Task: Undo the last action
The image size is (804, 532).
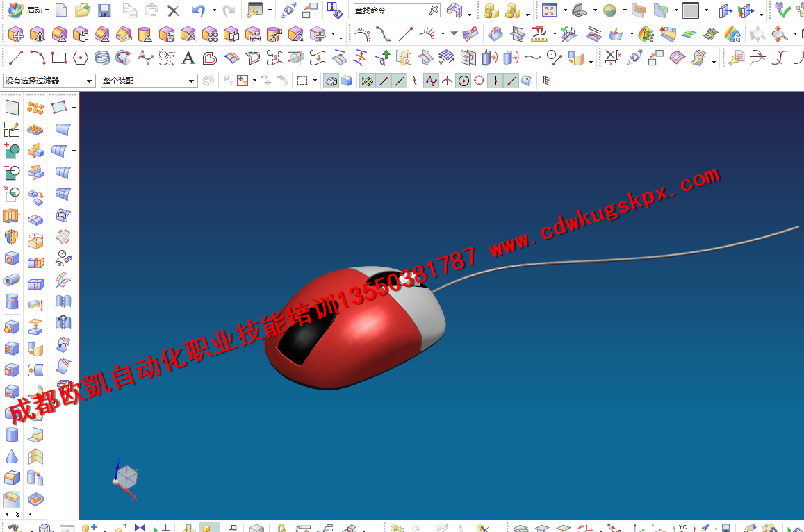Action: (x=199, y=10)
